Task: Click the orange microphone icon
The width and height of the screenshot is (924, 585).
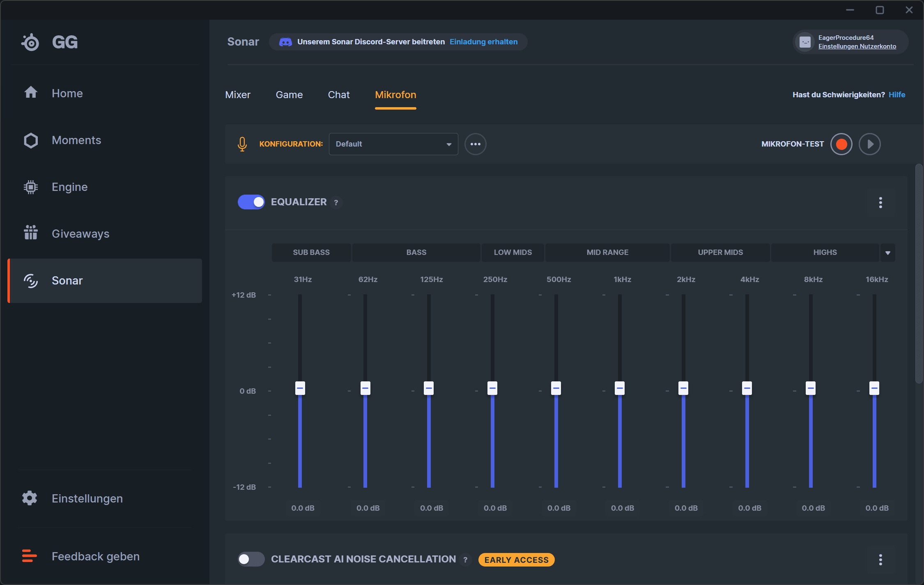Action: click(x=242, y=144)
